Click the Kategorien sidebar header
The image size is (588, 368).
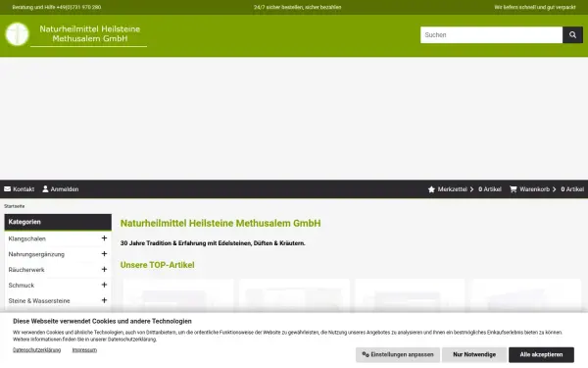58,222
